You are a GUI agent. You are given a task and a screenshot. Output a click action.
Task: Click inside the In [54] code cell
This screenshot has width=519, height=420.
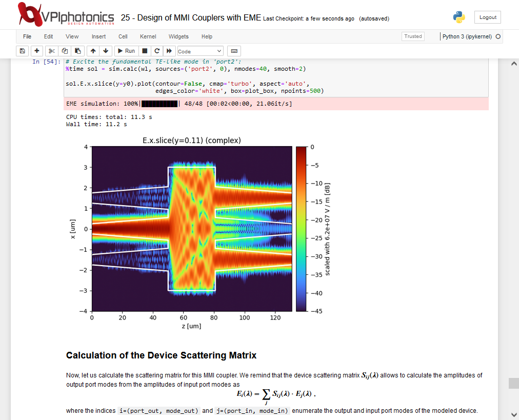click(x=276, y=77)
